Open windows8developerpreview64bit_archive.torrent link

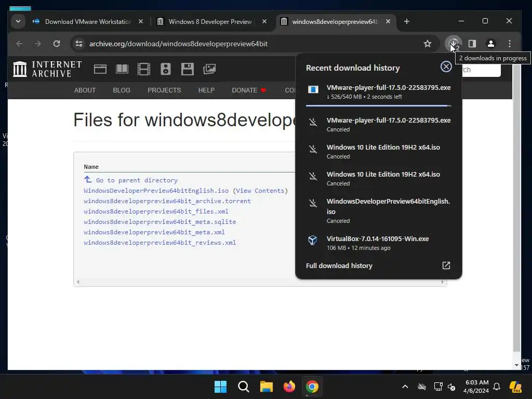pos(167,201)
